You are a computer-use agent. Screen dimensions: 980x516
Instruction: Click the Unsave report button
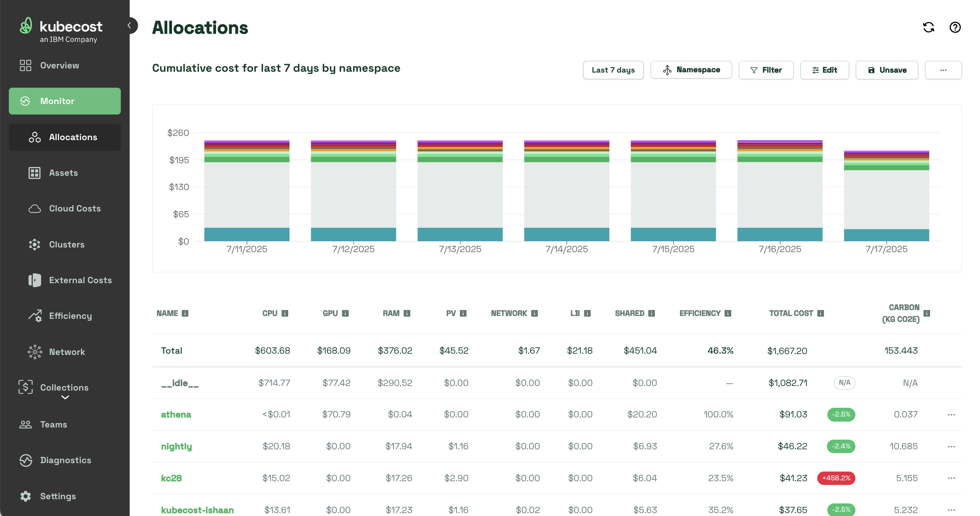[886, 70]
